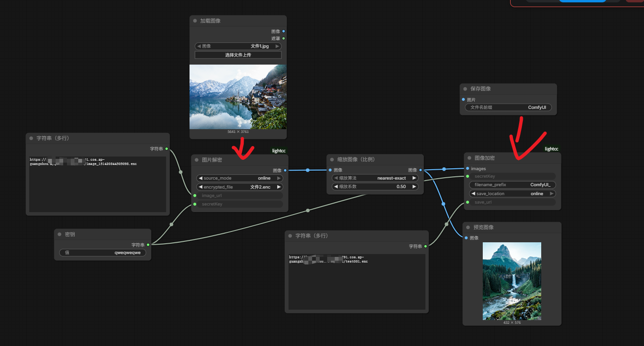
Task: Collapse the 密钥 node using its dot
Action: point(59,234)
